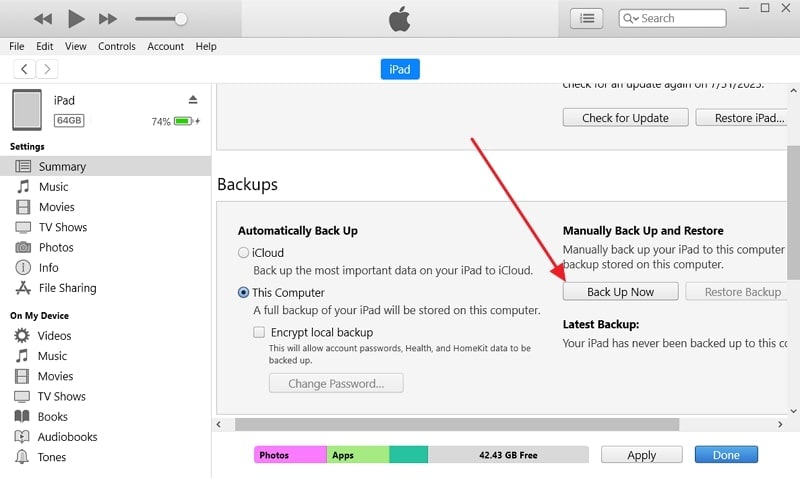Expand the search options dropdown
The image size is (800, 478).
(631, 18)
